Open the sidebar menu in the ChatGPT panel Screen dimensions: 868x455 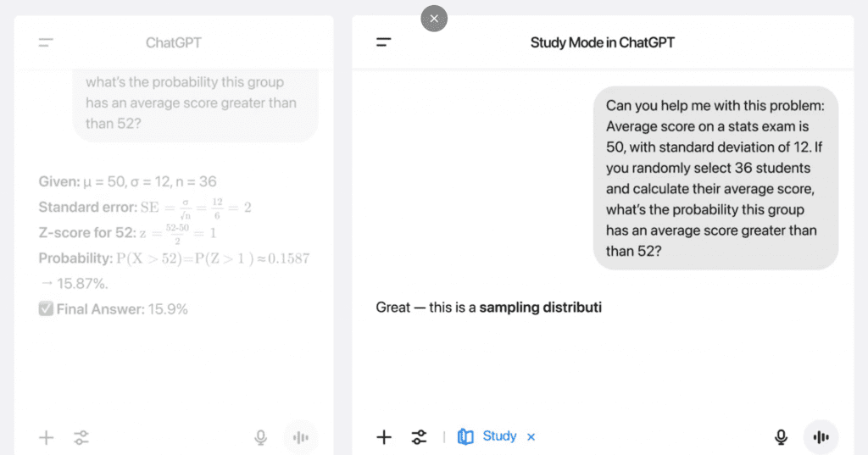(46, 42)
